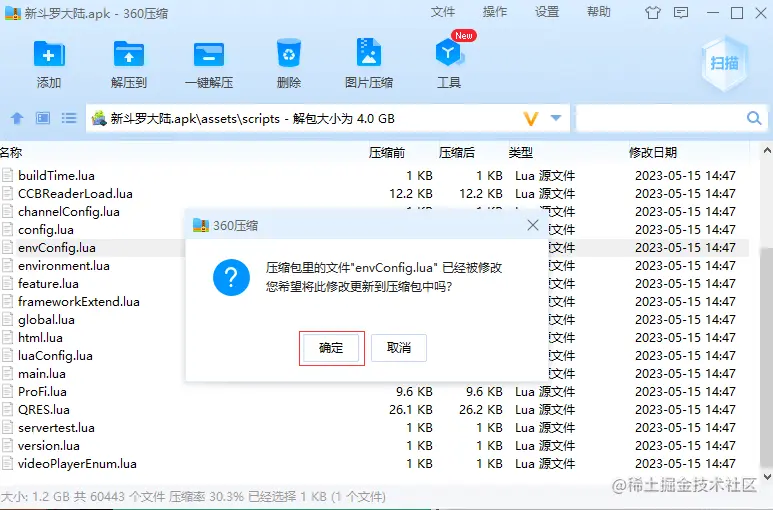Select the channelConfig.lua file
Viewport: 773px width, 510px height.
[x=69, y=212]
